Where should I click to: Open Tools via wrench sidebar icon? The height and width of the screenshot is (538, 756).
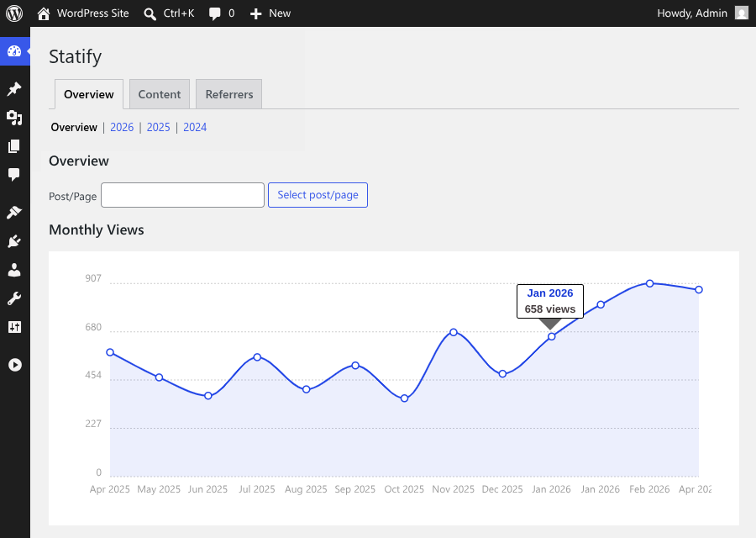[x=14, y=298]
